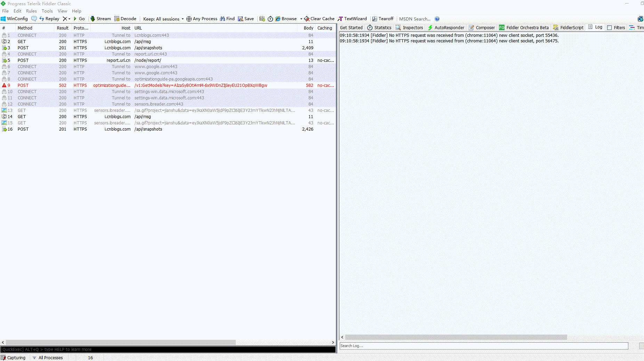This screenshot has width=644, height=361.
Task: Open the Edit menu
Action: click(x=17, y=11)
